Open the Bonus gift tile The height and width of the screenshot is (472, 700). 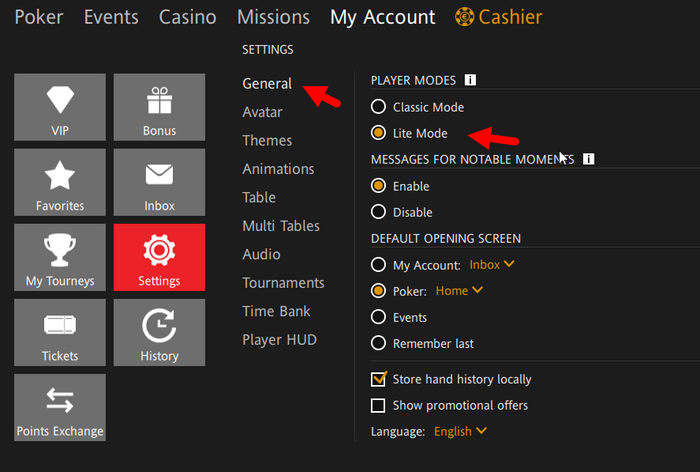pyautogui.click(x=159, y=107)
